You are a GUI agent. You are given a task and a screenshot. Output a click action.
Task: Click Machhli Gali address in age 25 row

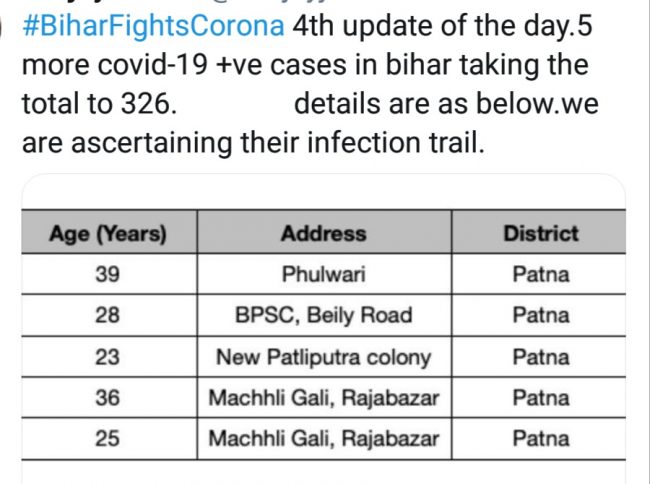coord(323,438)
